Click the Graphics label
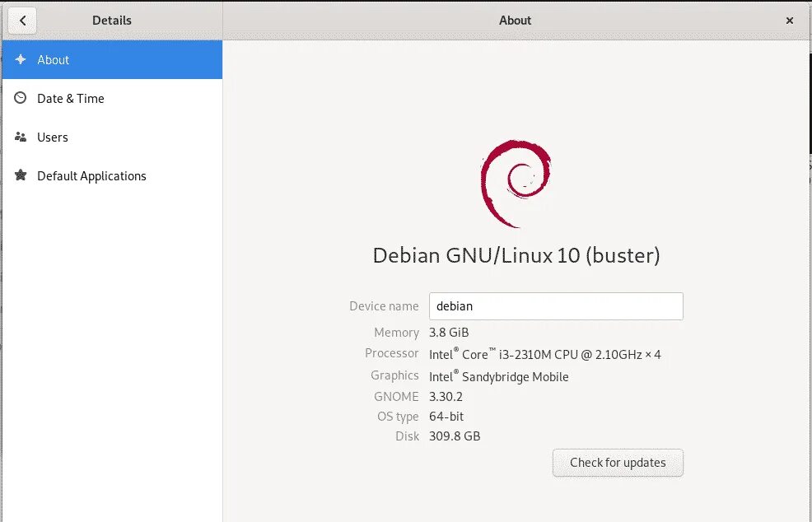 point(394,375)
